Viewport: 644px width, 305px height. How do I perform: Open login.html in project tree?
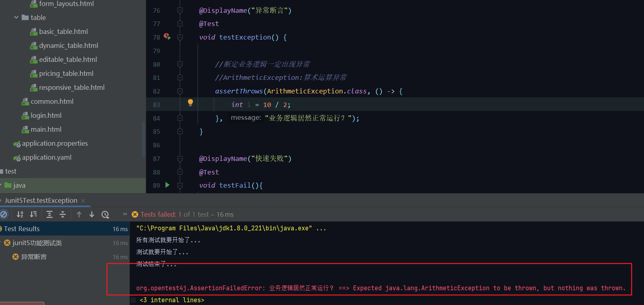pos(46,115)
